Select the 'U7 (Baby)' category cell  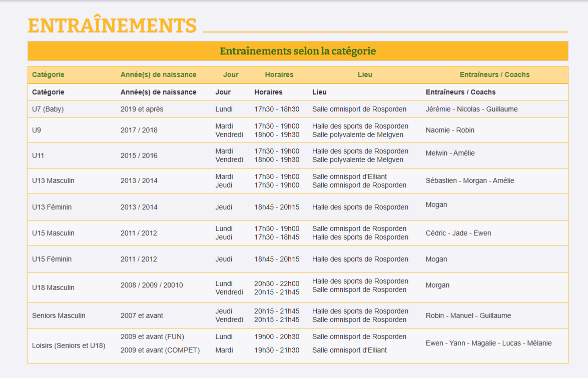tap(48, 109)
